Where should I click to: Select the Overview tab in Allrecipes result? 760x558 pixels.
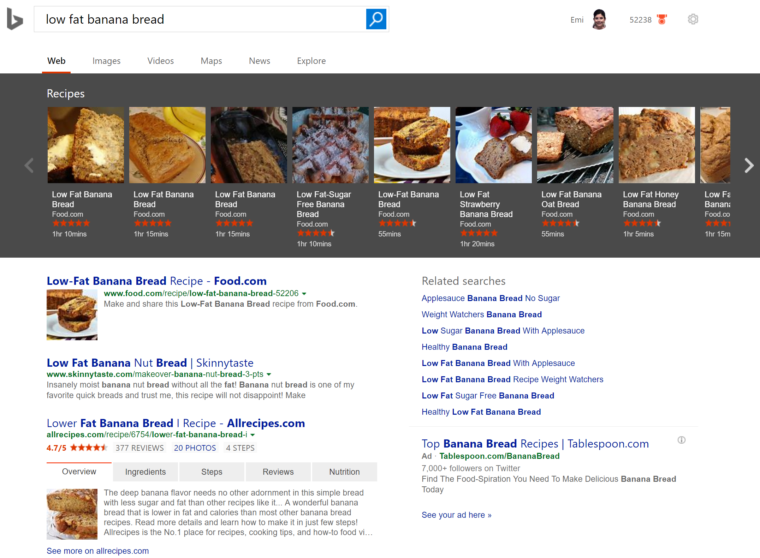[79, 472]
